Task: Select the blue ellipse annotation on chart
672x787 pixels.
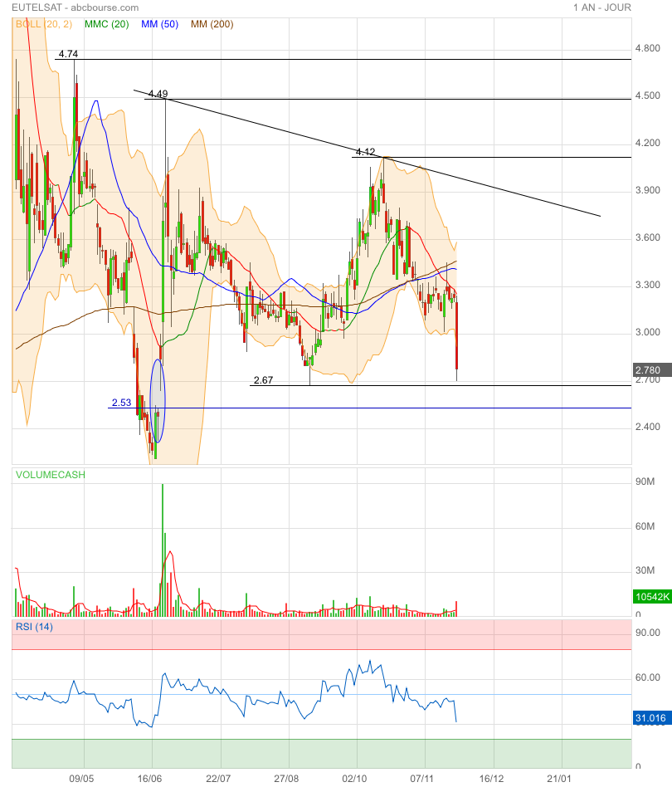Action: pos(157,400)
